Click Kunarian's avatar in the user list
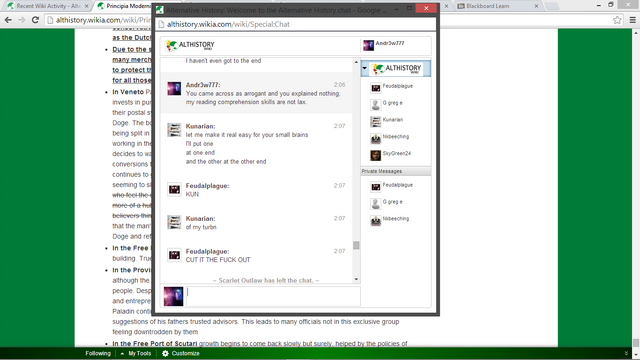The width and height of the screenshot is (640, 360). point(376,121)
